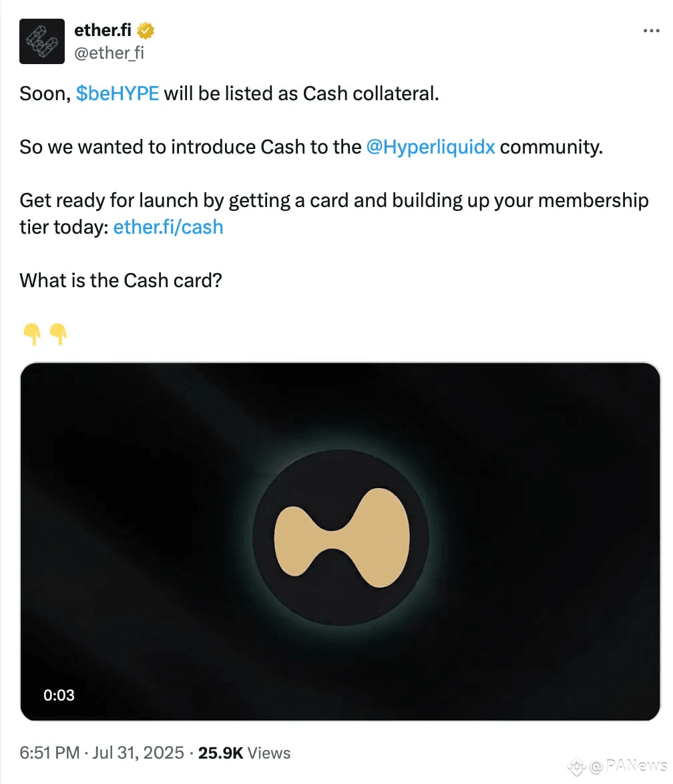
Task: Click the Jul 31, 2025 date
Action: click(138, 753)
